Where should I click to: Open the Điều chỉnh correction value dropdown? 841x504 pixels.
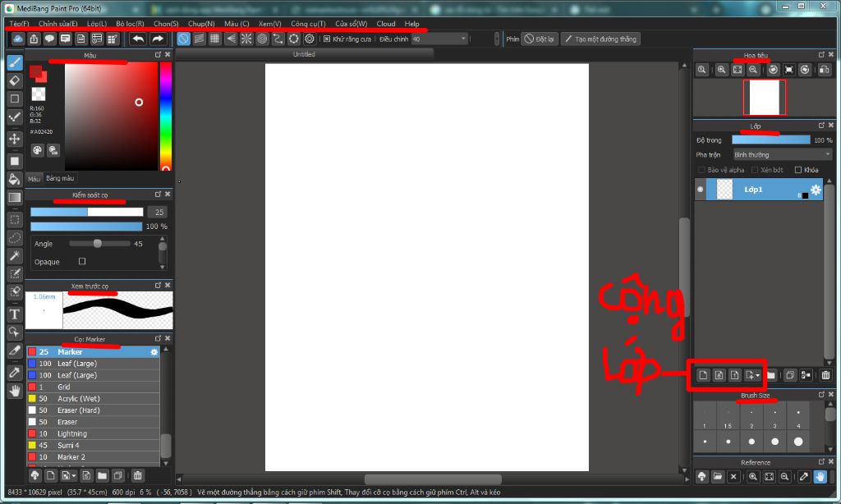pyautogui.click(x=440, y=39)
